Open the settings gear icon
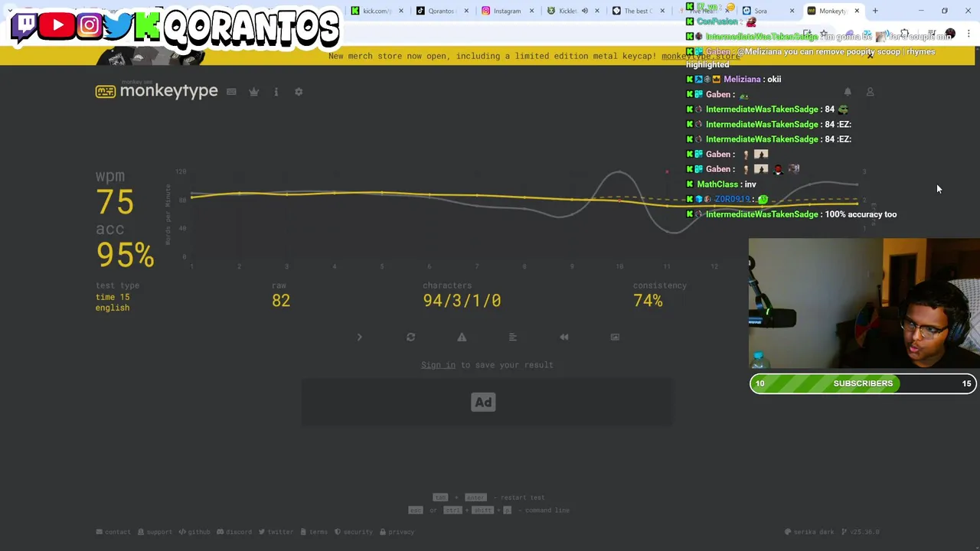 (x=299, y=92)
